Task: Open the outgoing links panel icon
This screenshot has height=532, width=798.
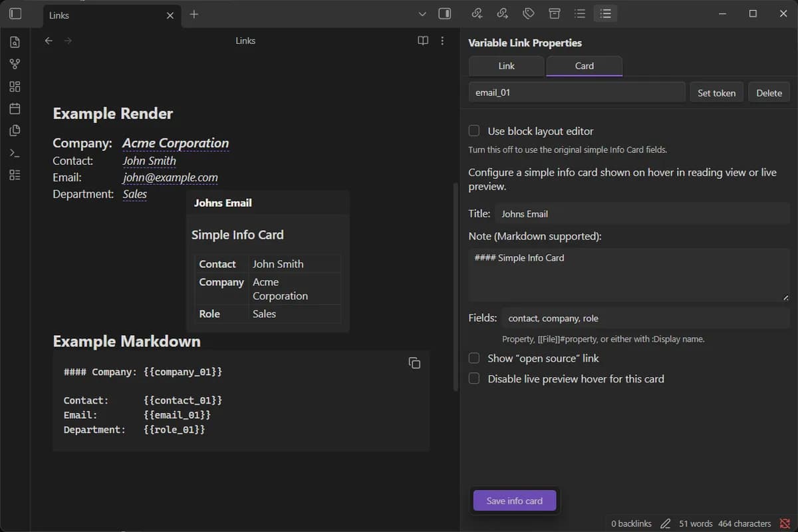Action: tap(503, 13)
